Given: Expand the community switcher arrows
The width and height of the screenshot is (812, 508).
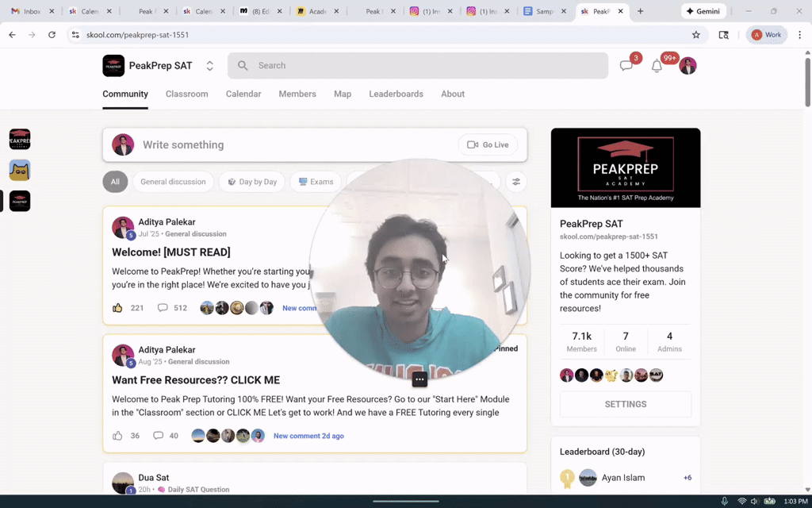Looking at the screenshot, I should (x=209, y=66).
